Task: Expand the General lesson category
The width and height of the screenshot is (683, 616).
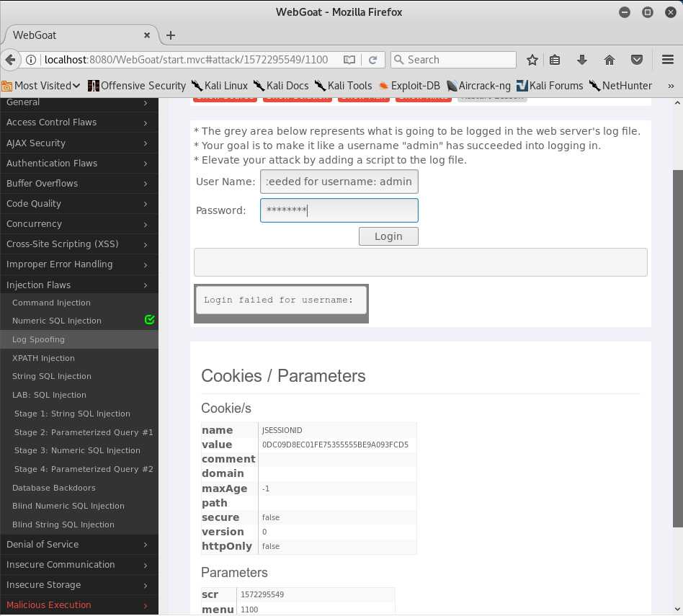Action: (79, 102)
